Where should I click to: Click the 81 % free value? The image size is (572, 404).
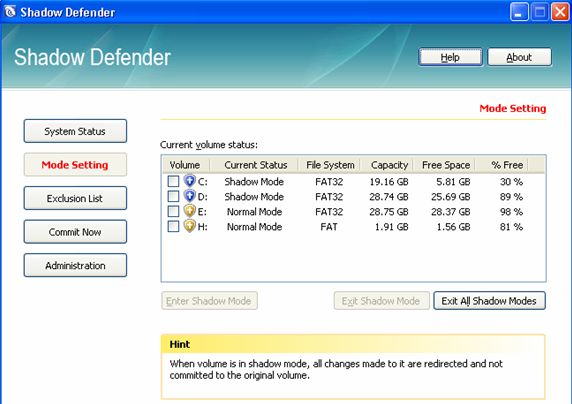(x=511, y=227)
